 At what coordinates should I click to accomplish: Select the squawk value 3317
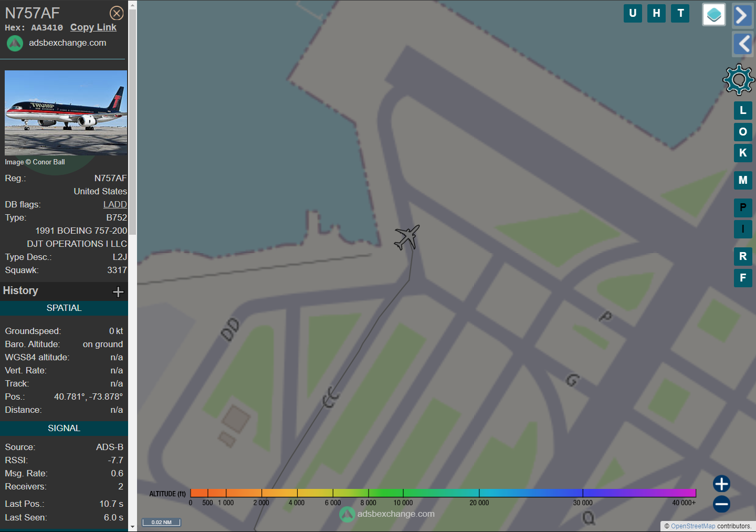117,270
